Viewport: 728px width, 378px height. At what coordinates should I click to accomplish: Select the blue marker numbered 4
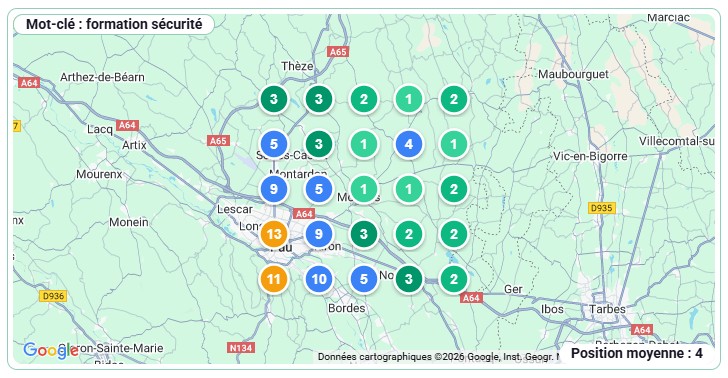click(x=409, y=144)
